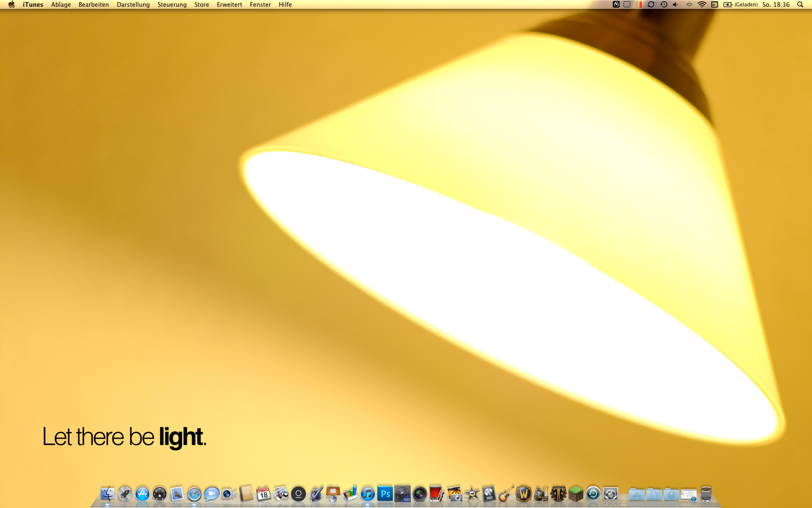Image resolution: width=812 pixels, height=508 pixels.
Task: Open System Preferences gears in dock
Action: pyautogui.click(x=610, y=494)
